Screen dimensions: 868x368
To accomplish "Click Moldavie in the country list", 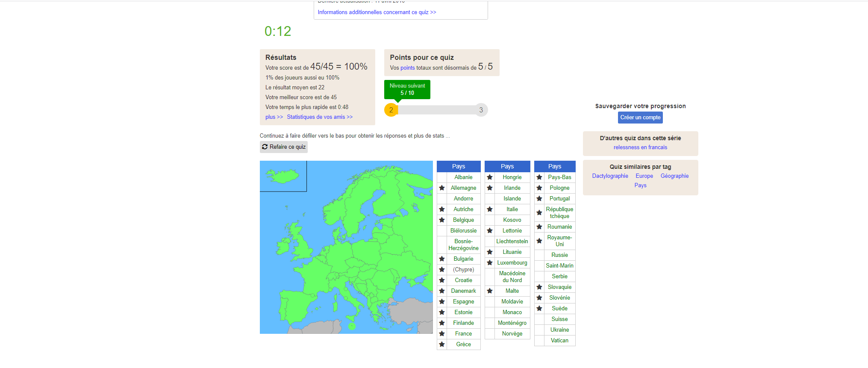I will 512,302.
